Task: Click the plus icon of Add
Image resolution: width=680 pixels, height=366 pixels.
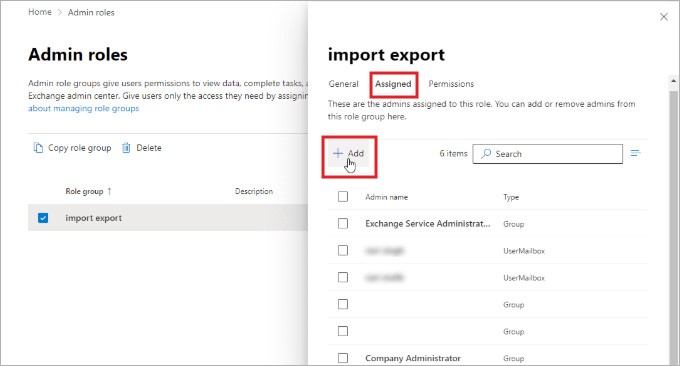Action: click(338, 153)
